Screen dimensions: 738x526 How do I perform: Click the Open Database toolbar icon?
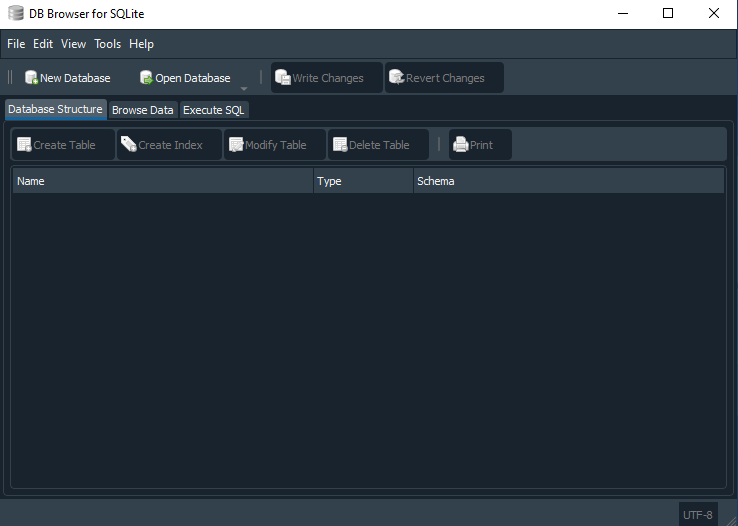coord(146,78)
